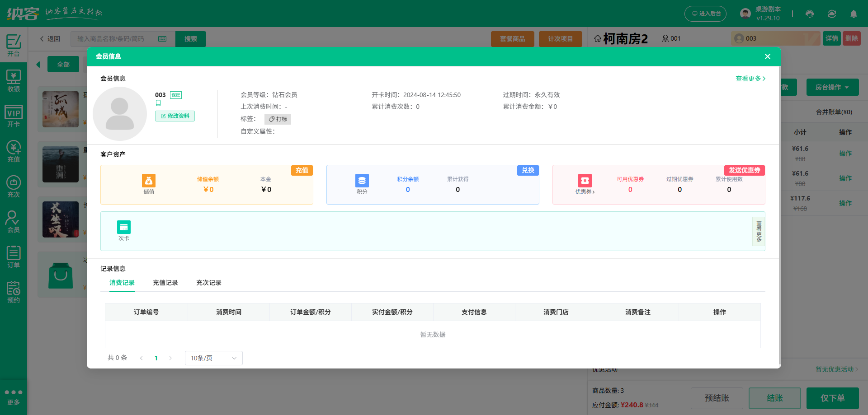Image resolution: width=868 pixels, height=415 pixels.
Task: Select the 预约 reservation sidebar icon
Action: click(14, 290)
